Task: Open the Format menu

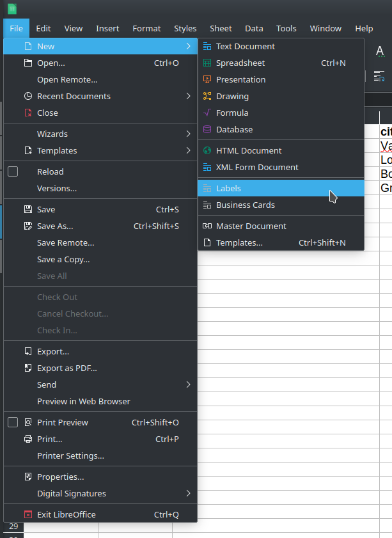Action: point(146,29)
